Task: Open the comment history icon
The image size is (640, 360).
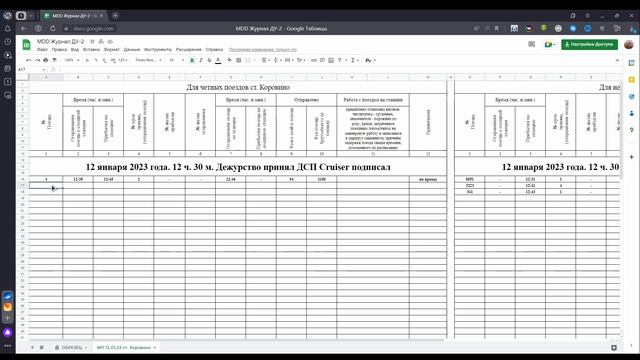Action: [x=531, y=44]
